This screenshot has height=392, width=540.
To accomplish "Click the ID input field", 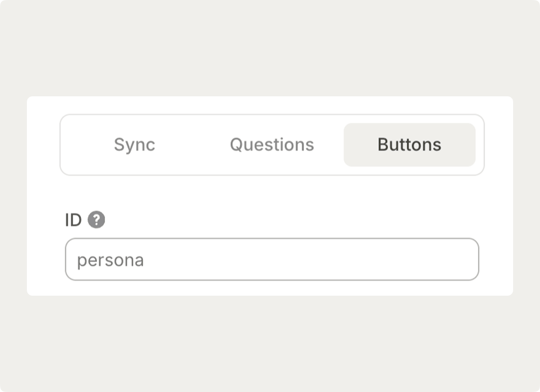I will click(272, 259).
